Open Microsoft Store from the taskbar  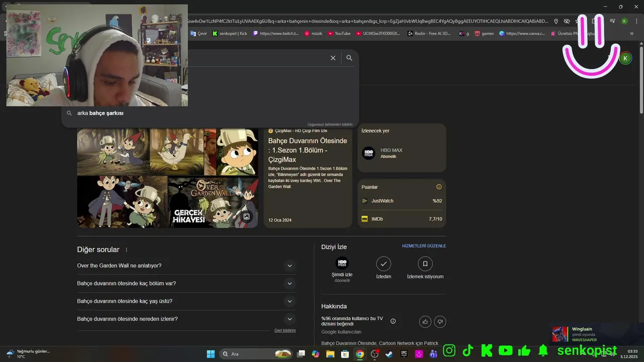click(345, 354)
